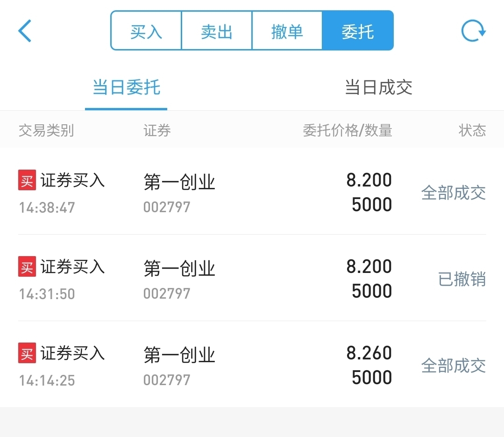Viewport: 504px width, 437px height.
Task: Open 全部成交 status of 8.260 order
Action: coord(454,365)
